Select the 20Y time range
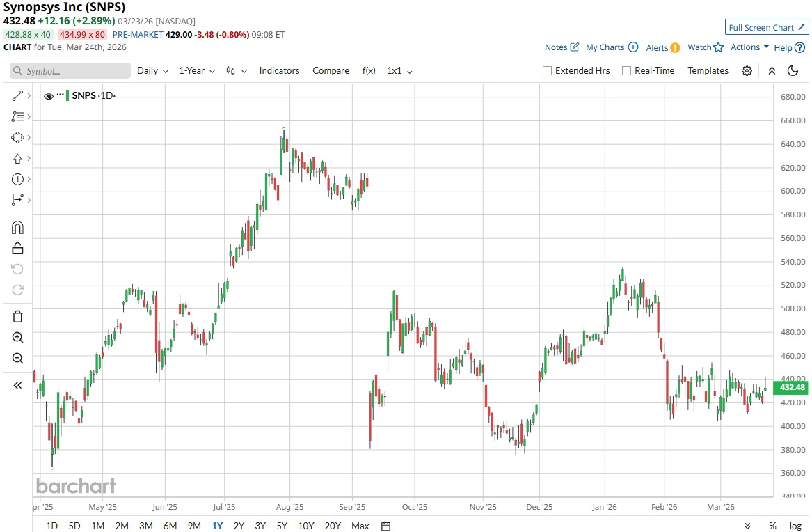 coord(333,526)
